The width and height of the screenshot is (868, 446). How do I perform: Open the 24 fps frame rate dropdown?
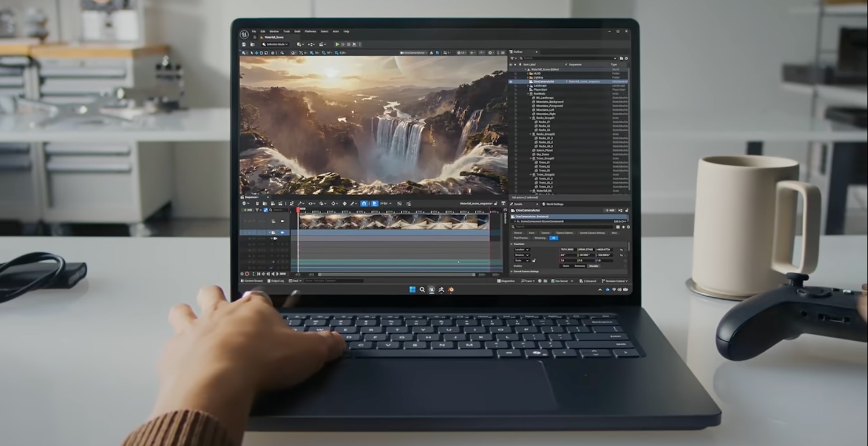coord(385,204)
